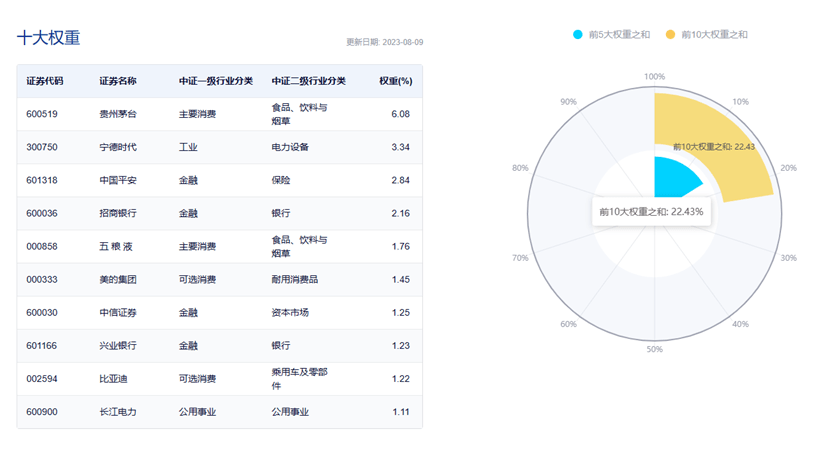The width and height of the screenshot is (830, 460).
Task: Click the tooltip showing 前10大权重之和: 22.43%
Action: coord(651,211)
